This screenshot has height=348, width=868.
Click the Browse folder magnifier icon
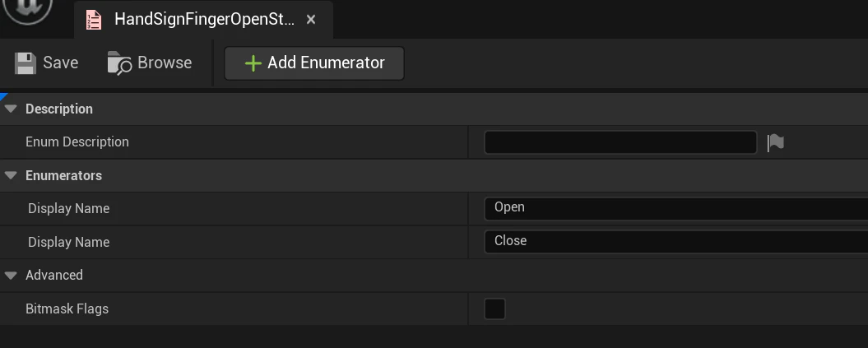point(119,63)
